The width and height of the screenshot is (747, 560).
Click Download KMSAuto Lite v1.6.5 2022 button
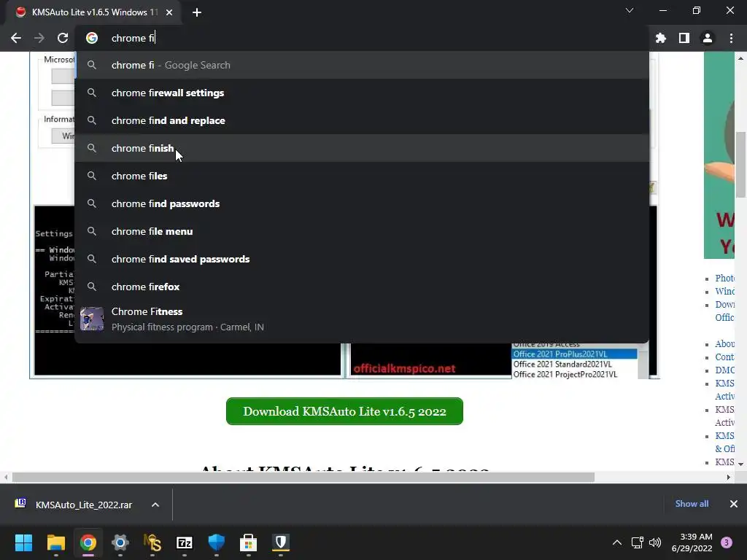(x=344, y=411)
